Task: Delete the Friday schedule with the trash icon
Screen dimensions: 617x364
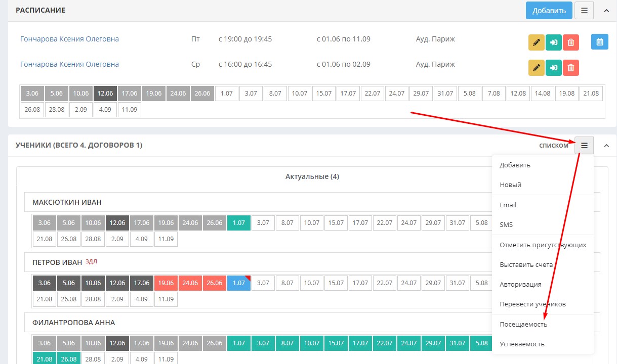Action: (571, 42)
